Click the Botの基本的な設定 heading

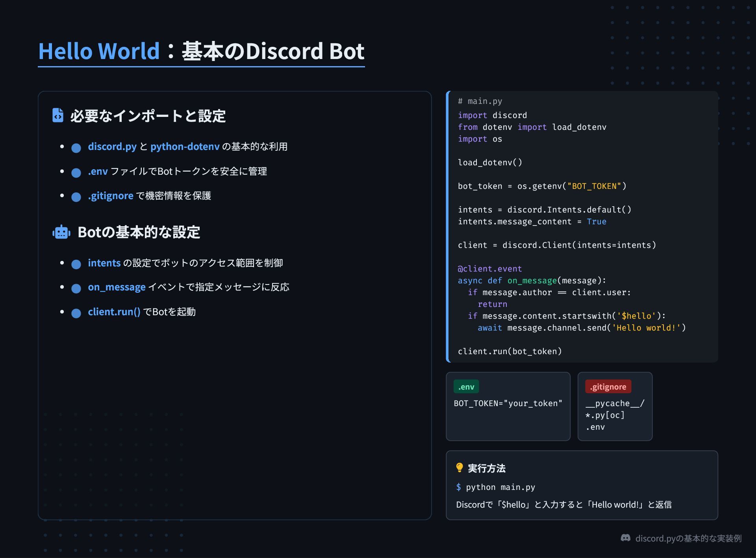click(139, 232)
